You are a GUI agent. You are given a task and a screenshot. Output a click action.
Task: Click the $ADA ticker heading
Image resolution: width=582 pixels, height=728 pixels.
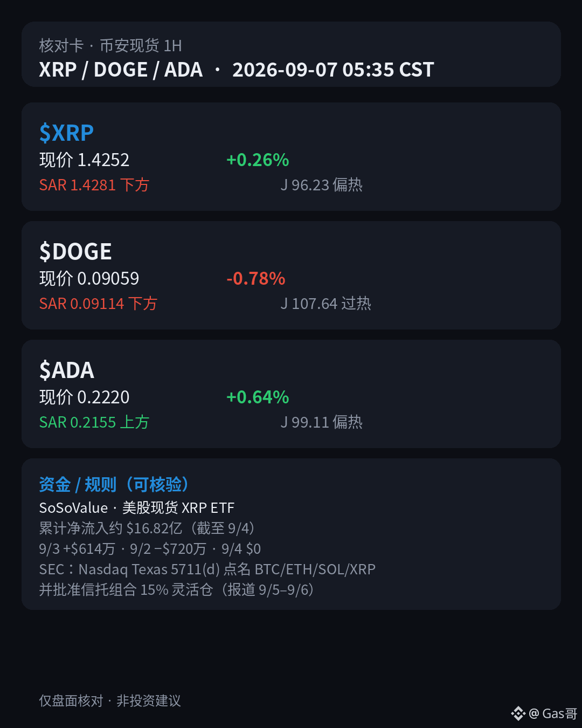pos(67,370)
